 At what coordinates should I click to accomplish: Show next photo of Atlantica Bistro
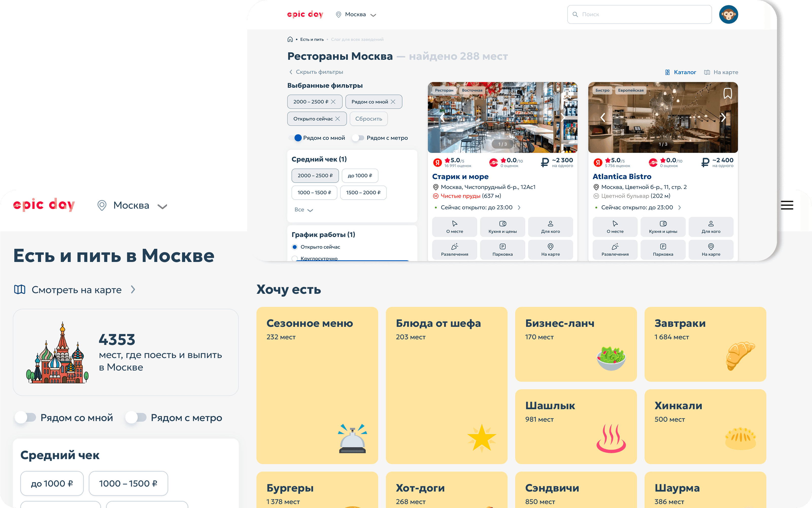723,117
